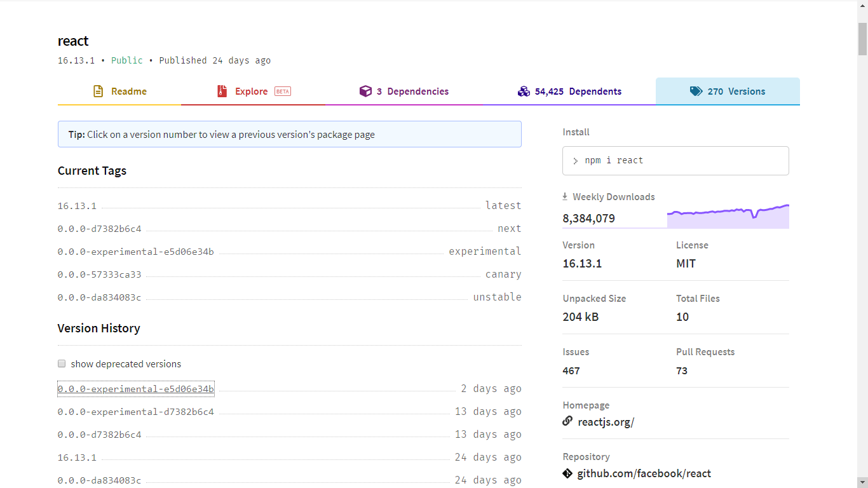Open the Readme tab
Viewport: 868px width, 488px height.
pos(119,91)
